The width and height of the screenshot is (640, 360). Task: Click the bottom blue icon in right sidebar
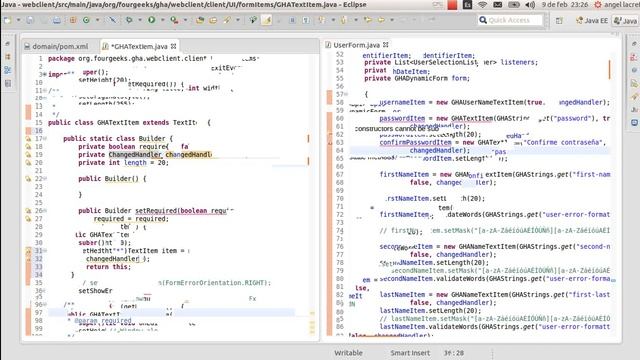634,122
